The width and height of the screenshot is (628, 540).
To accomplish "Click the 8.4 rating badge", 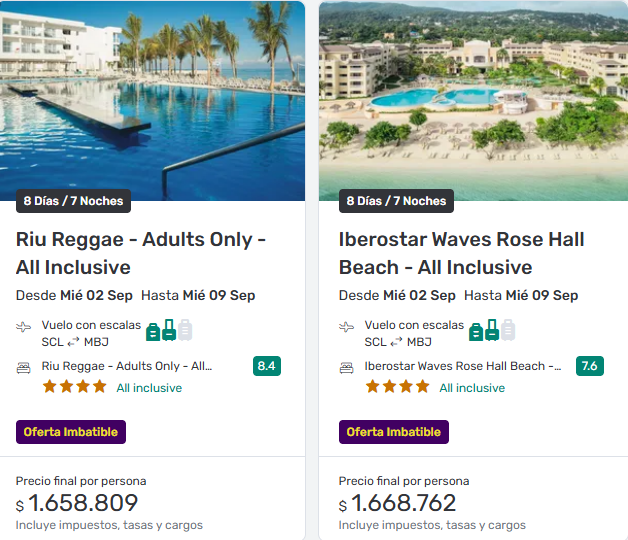I will [x=267, y=366].
